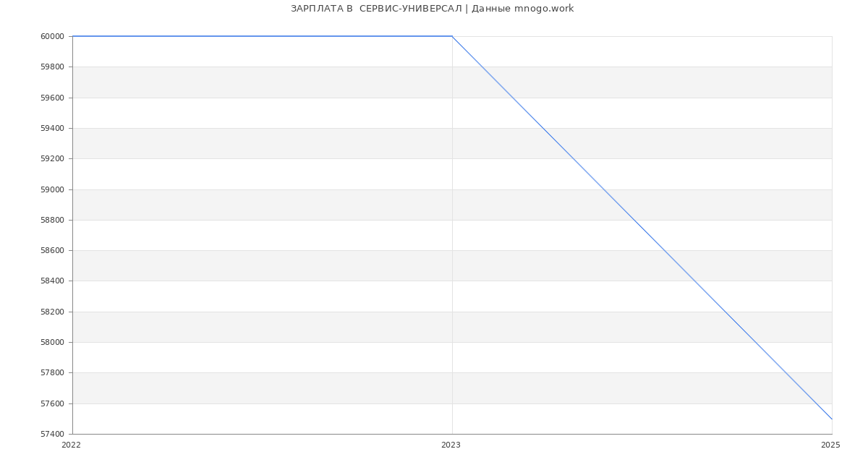Click the 59200 y-axis label
Viewport: 868px width, 470px height.
pyautogui.click(x=52, y=159)
